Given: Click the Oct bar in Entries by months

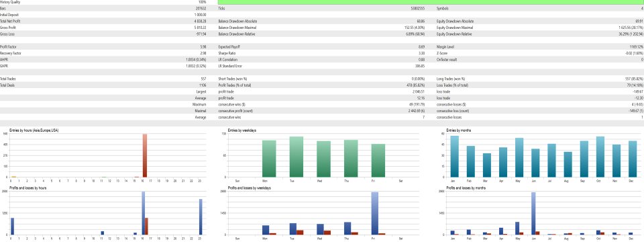Looking at the screenshot, I should click(600, 157).
